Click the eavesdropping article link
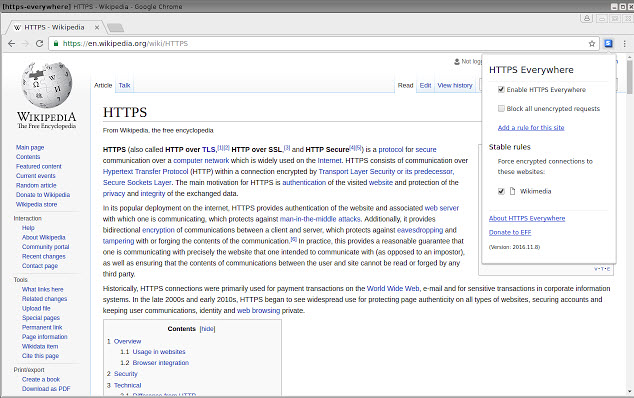Screen dimensions: 634x398 click(420, 230)
